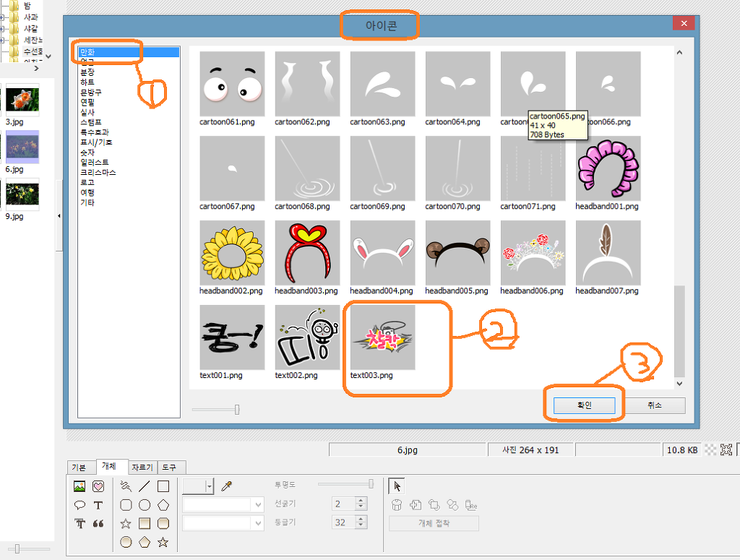Viewport: 740px width, 560px height.
Task: Select the 분장 category in icon list
Action: 87,72
